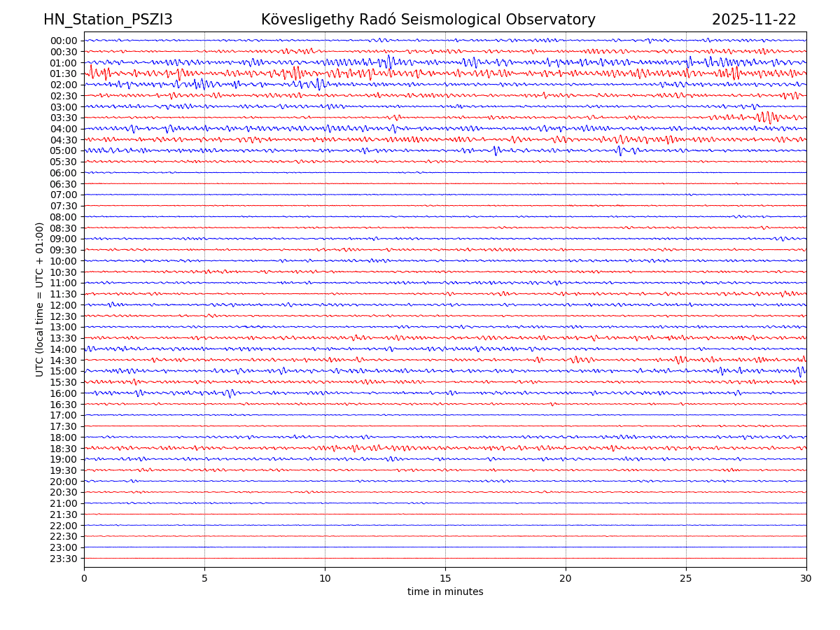Image resolution: width=840 pixels, height=630 pixels.
Task: Pick the 05:00 row time label
Action: [x=64, y=150]
